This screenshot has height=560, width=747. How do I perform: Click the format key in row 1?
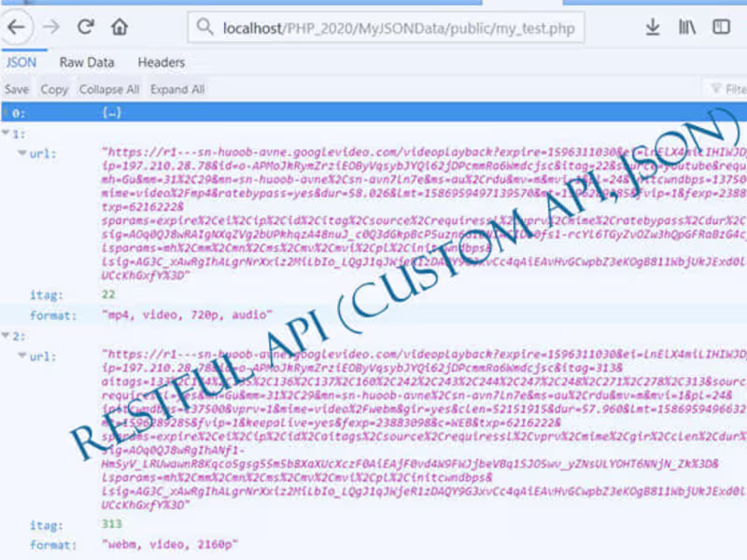coord(53,315)
